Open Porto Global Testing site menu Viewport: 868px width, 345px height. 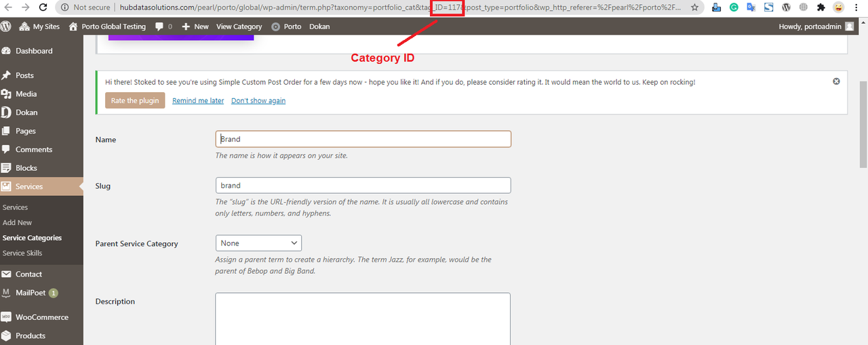[x=107, y=26]
